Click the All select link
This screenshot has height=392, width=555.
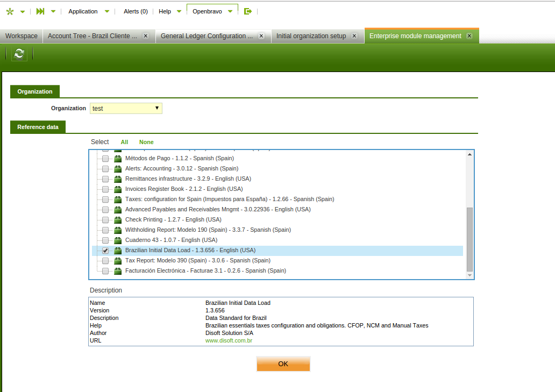(x=124, y=142)
